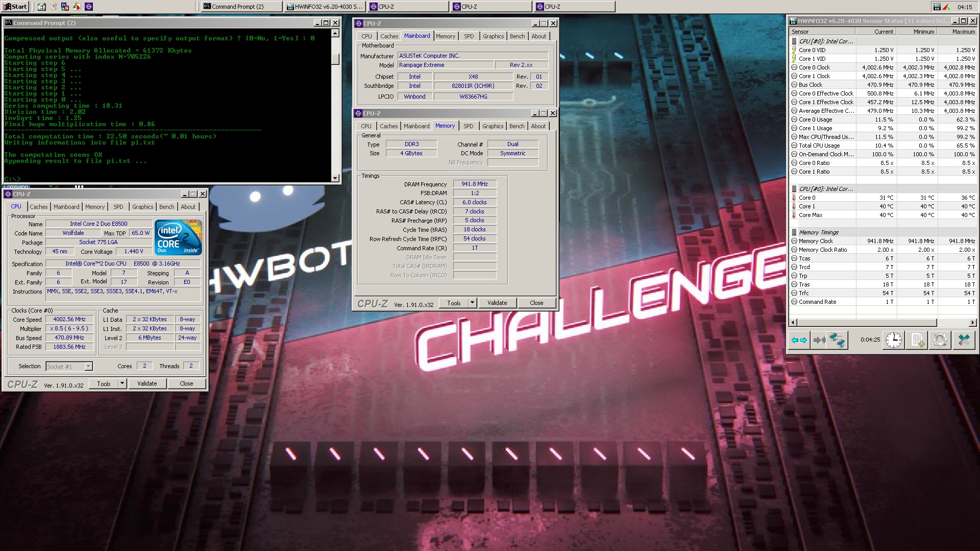980x551 pixels.
Task: Click HWiNFO horizontal scrollbar left arrow
Action: [793, 323]
